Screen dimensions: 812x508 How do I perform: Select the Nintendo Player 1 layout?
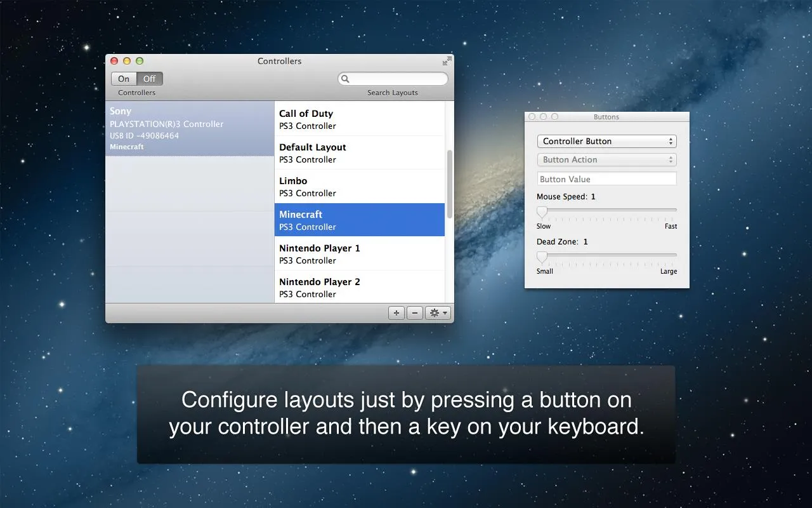359,253
